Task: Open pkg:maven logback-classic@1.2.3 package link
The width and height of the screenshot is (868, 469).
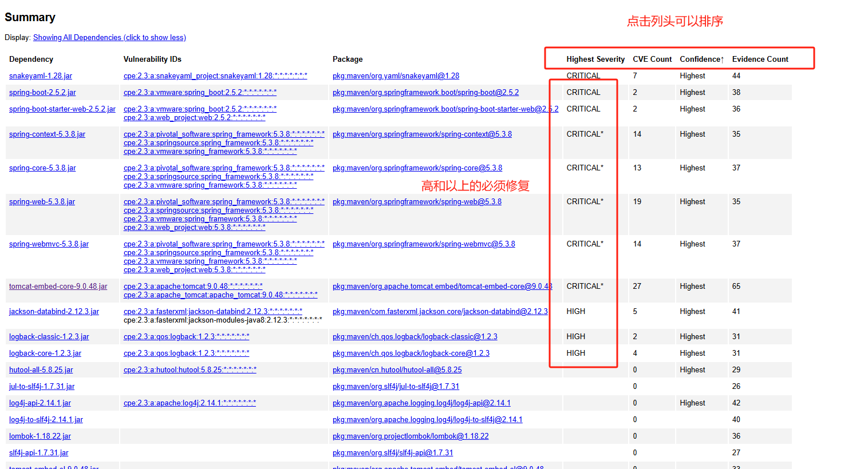Action: [x=415, y=337]
